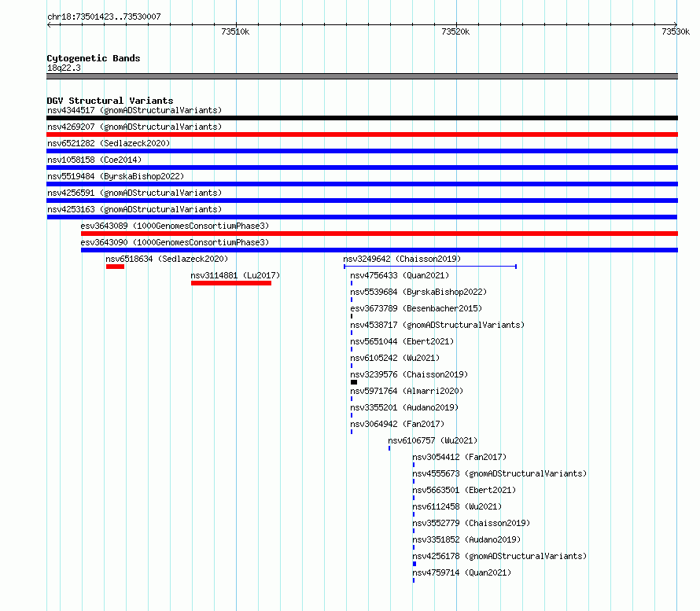The height and width of the screenshot is (611, 700).
Task: Click the nsv4344517 gnomAD variant label
Action: point(134,110)
